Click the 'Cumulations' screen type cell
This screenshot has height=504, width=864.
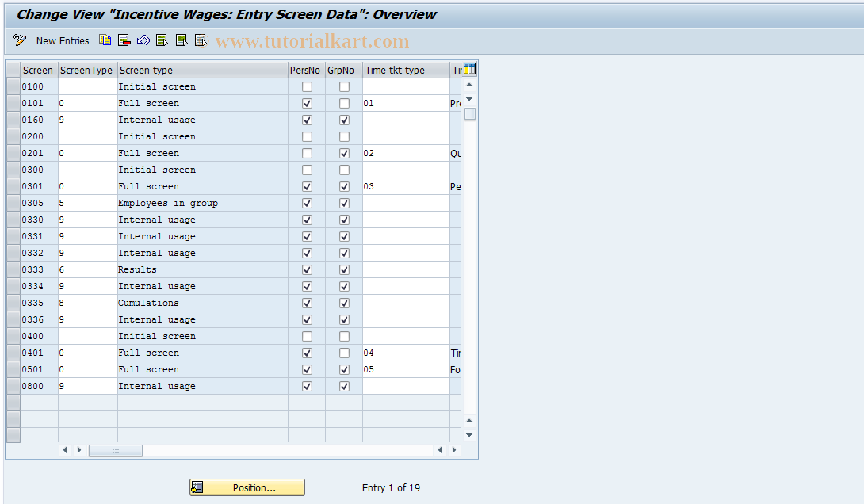click(203, 303)
